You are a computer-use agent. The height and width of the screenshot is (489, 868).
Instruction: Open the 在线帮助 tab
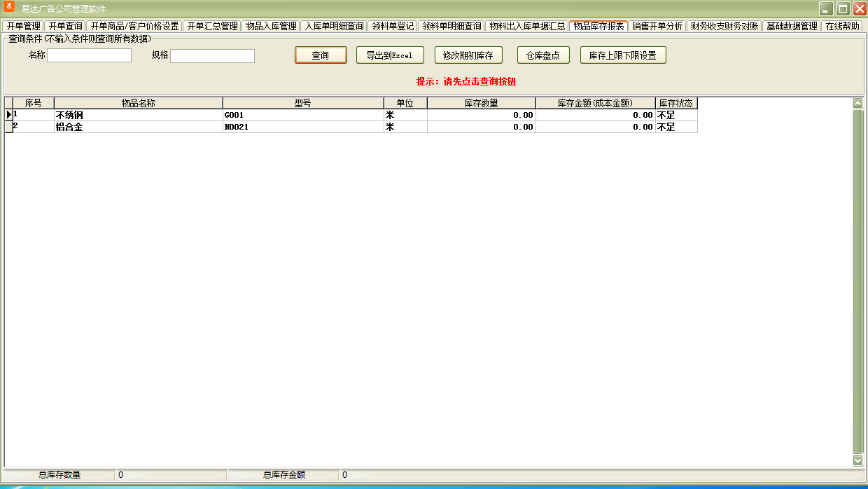[842, 26]
